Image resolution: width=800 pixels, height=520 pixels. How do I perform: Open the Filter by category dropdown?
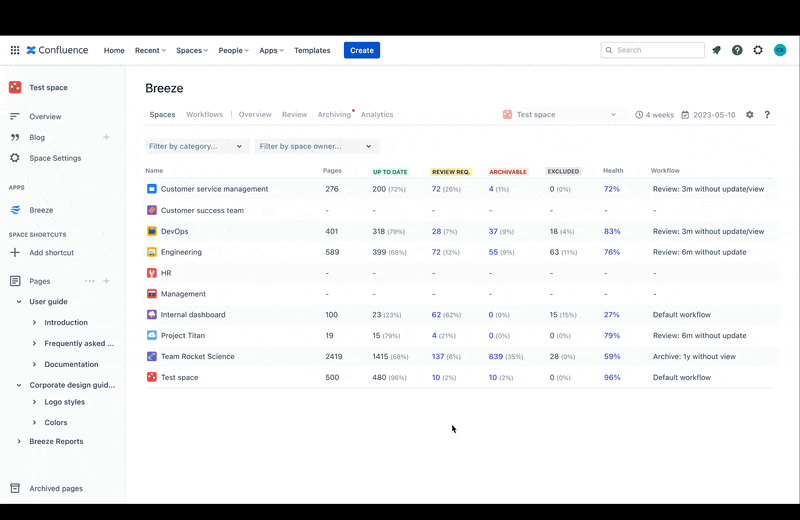(x=197, y=146)
